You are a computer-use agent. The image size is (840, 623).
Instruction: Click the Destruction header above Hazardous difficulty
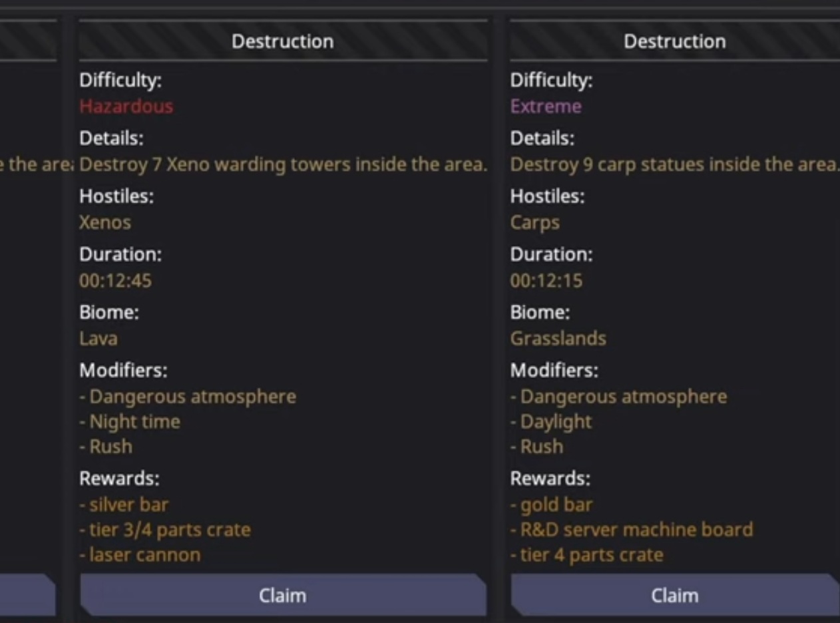click(283, 41)
